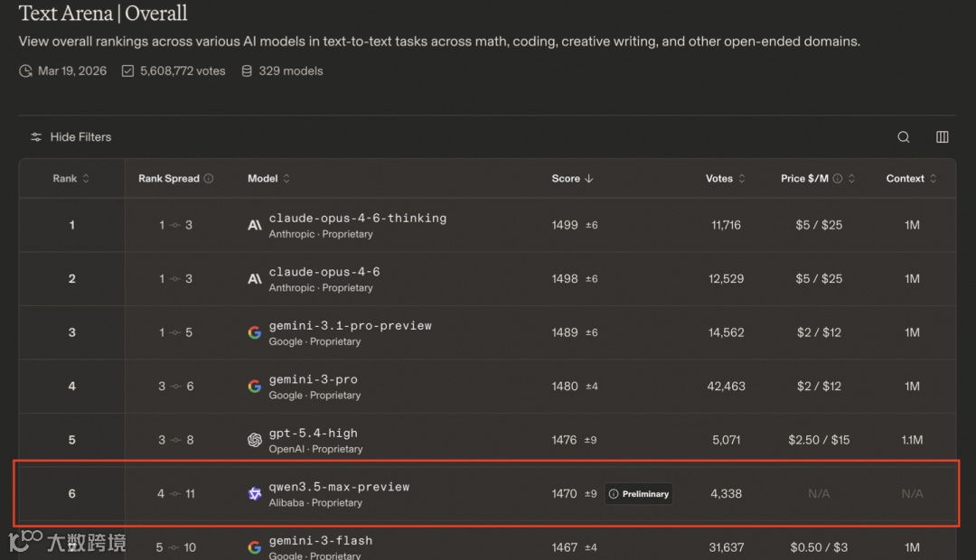The image size is (976, 560).
Task: Click rank spread 4–11 for qwen3.5-max-preview
Action: pos(176,494)
